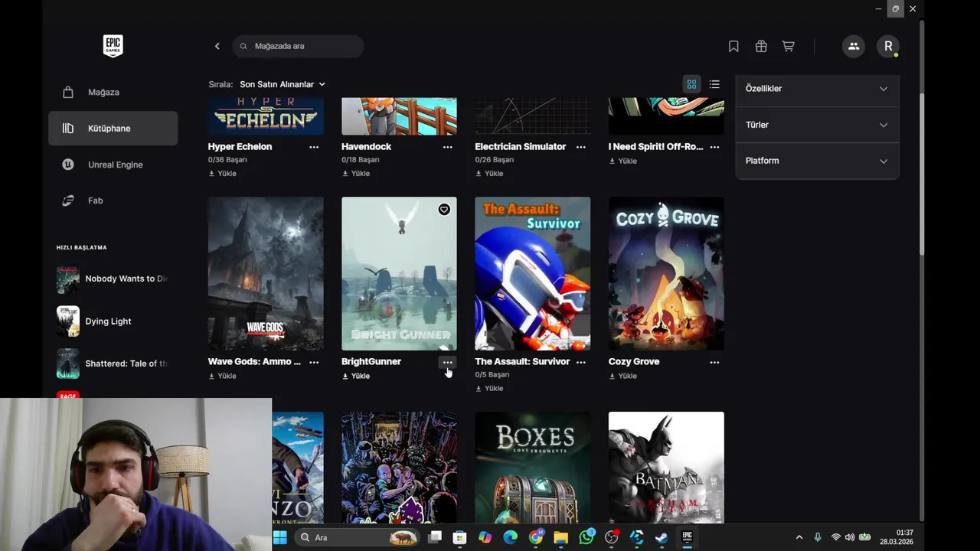Open the Mağaza store page
Image resolution: width=980 pixels, height=551 pixels.
(113, 92)
